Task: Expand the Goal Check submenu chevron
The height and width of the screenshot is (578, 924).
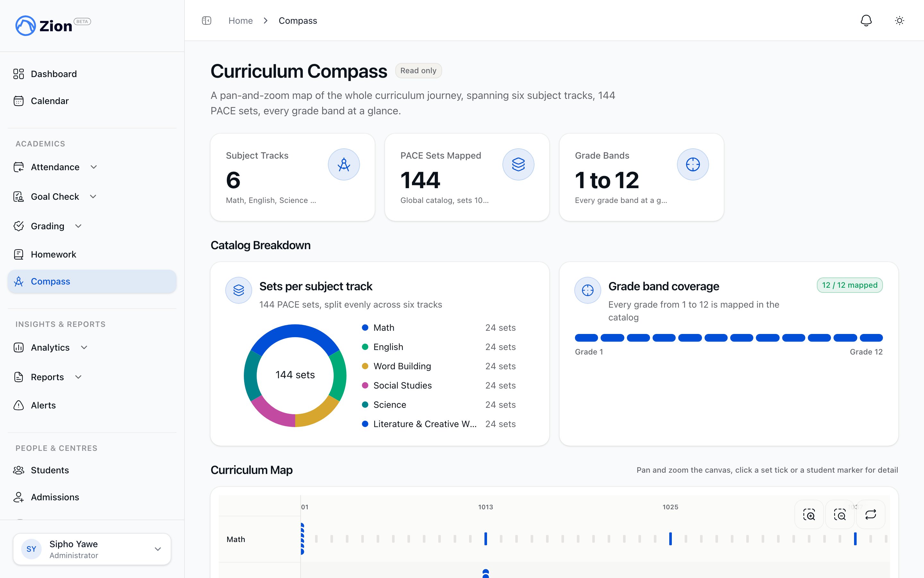Action: pyautogui.click(x=93, y=197)
